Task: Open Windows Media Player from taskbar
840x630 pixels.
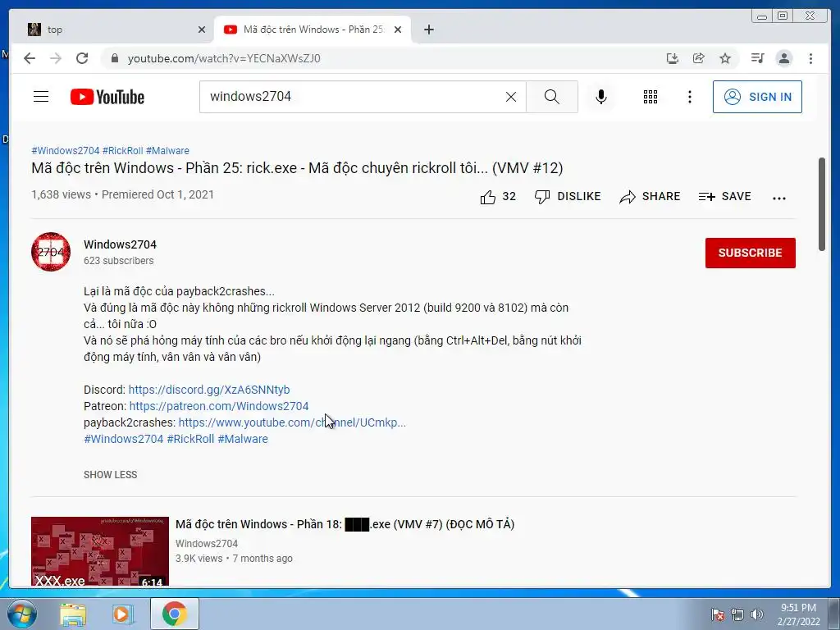Action: 122,614
